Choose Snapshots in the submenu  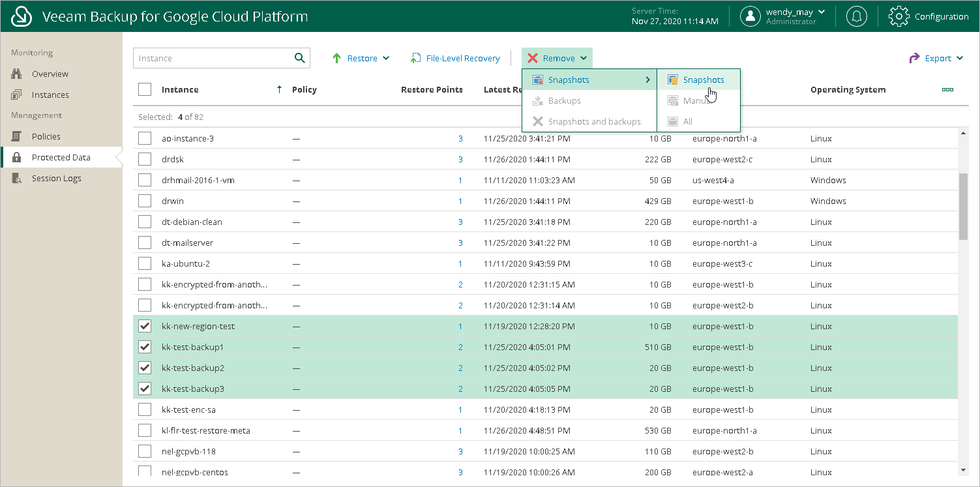(x=703, y=80)
